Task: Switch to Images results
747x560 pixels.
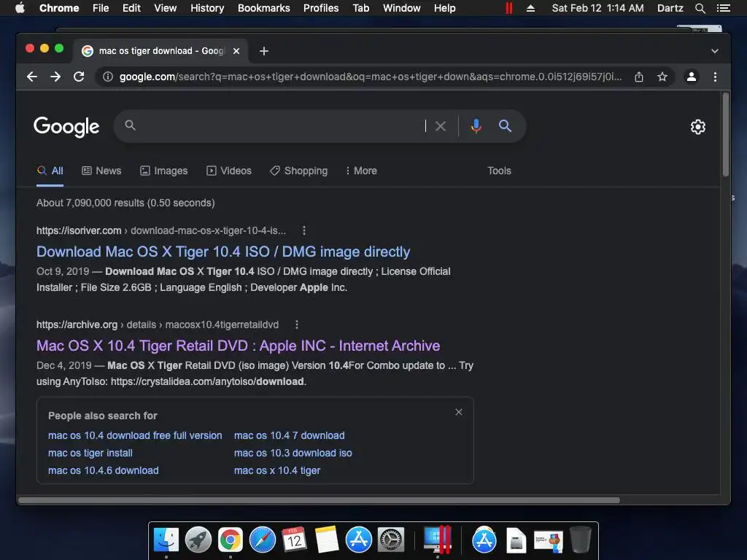Action: (164, 171)
